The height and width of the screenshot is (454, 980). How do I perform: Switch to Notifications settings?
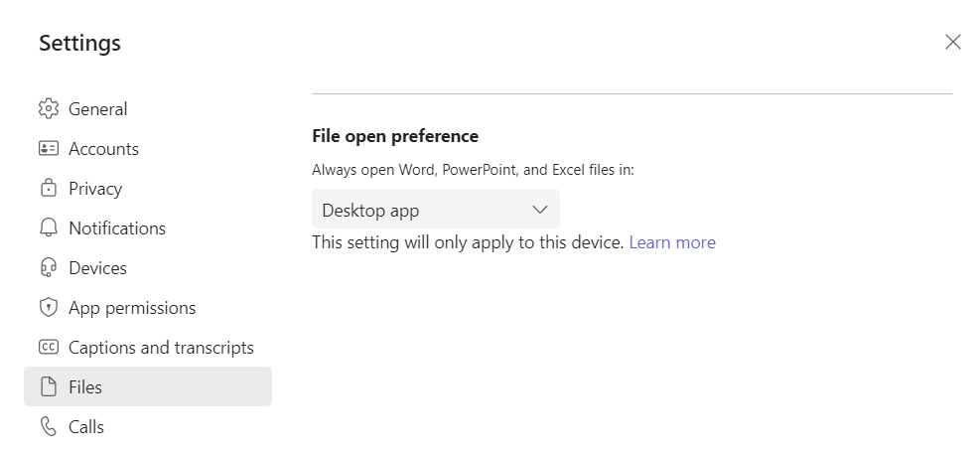click(x=148, y=228)
